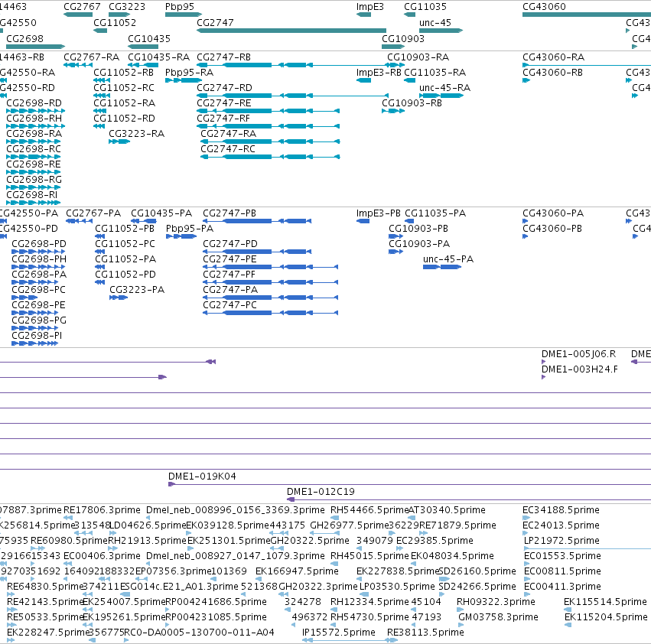Click the EK166947.5prime EST label
This screenshot has height=644, width=651.
click(297, 571)
